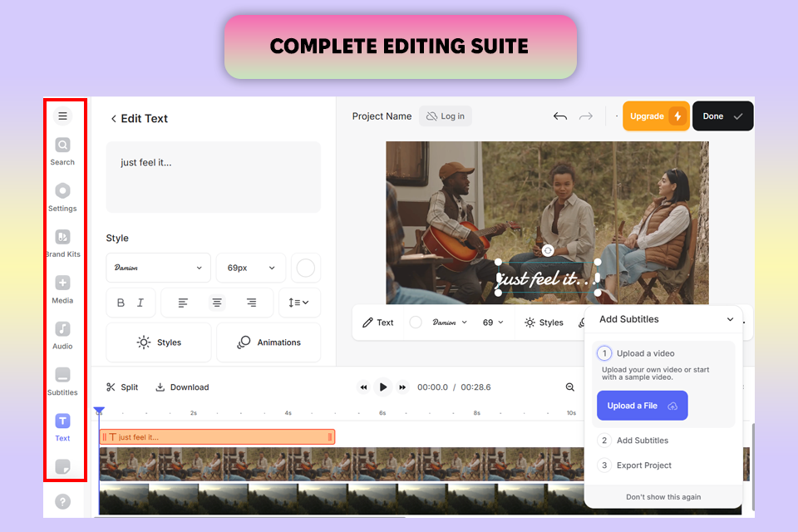
Task: Open the Settings panel in sidebar
Action: coord(62,198)
